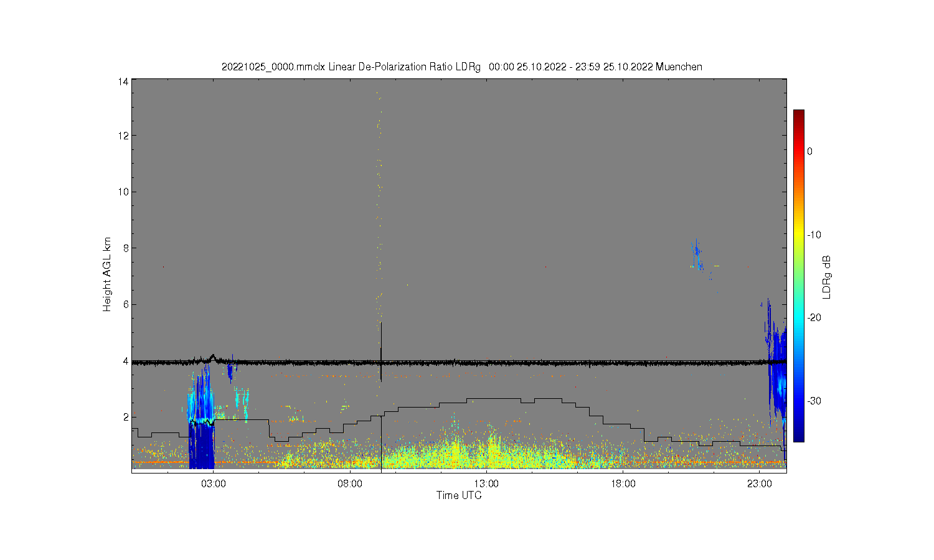This screenshot has height=560, width=934.
Task: Click the height tick label 14
Action: 123,82
